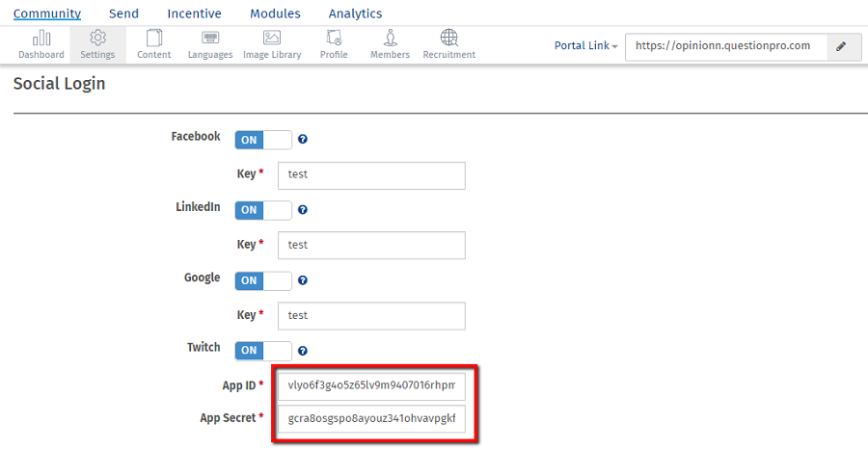Click the Google label text
Image resolution: width=868 pixels, height=450 pixels.
tap(203, 278)
